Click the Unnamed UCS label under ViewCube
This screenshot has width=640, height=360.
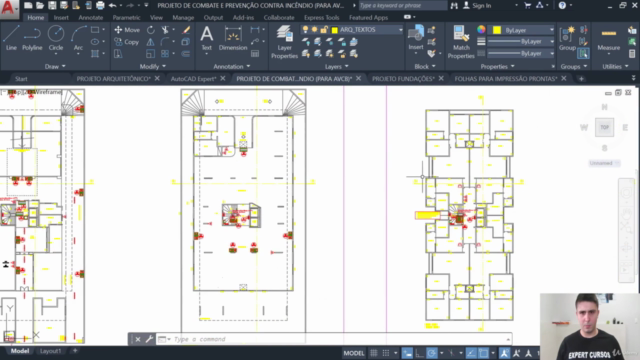click(x=604, y=163)
